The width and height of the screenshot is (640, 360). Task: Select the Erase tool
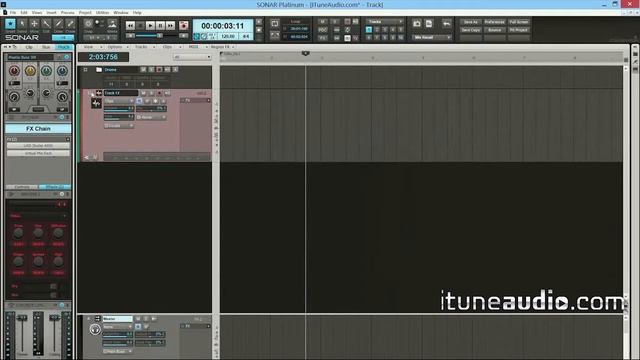(70, 24)
